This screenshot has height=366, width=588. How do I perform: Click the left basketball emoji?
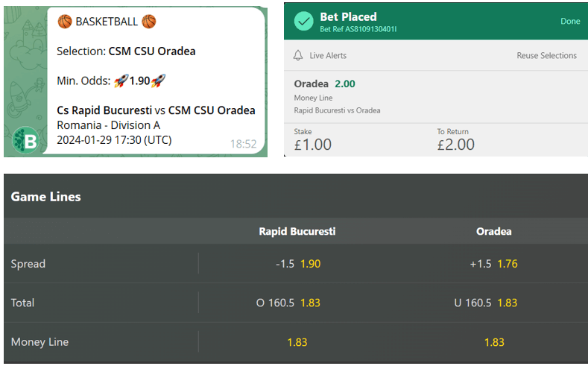coord(65,22)
